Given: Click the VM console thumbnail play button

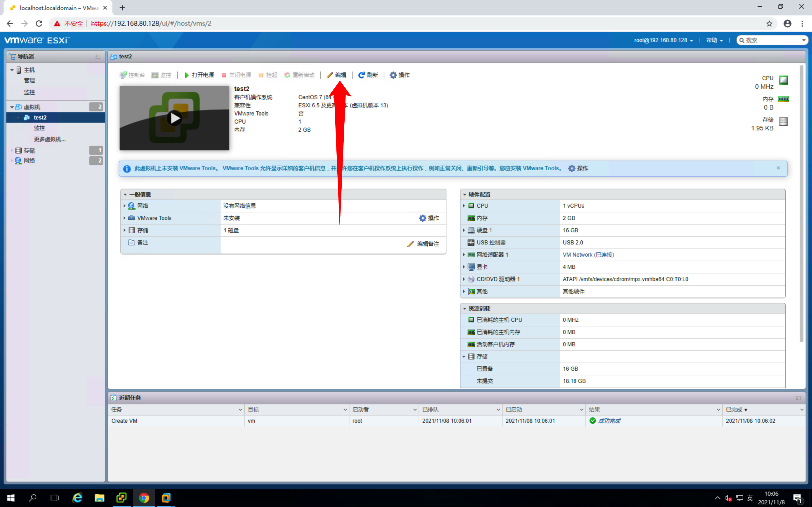Looking at the screenshot, I should (174, 118).
